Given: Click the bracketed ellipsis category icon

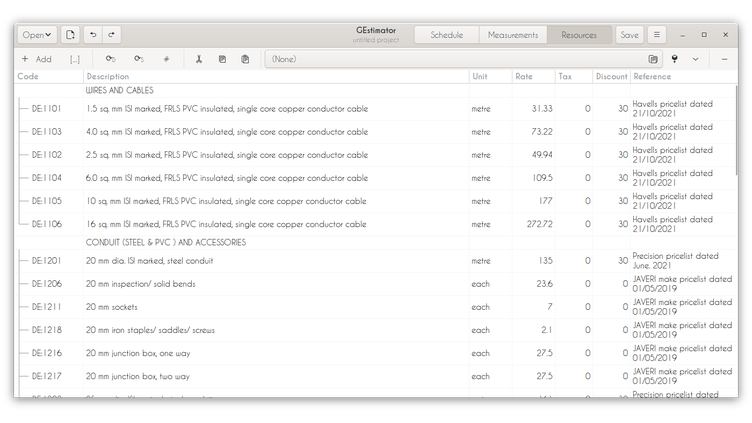Looking at the screenshot, I should tap(75, 59).
